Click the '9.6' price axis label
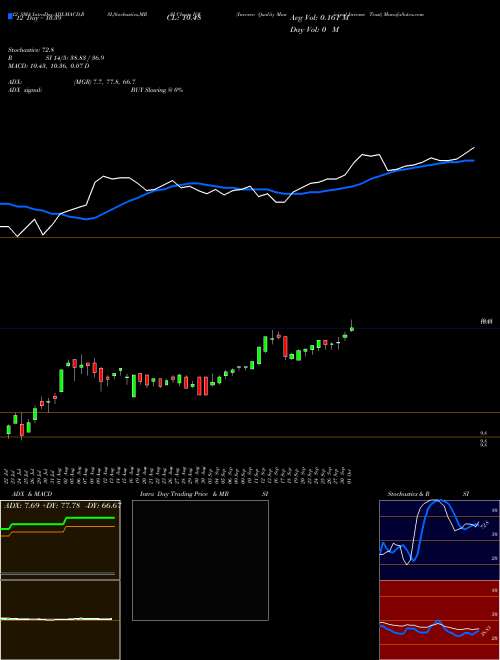 (484, 433)
